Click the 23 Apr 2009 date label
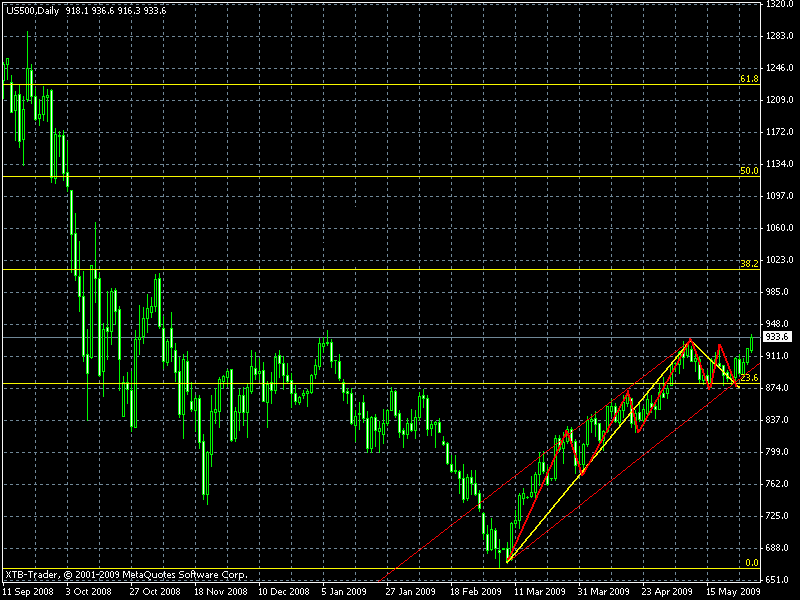800x600 pixels. [667, 592]
